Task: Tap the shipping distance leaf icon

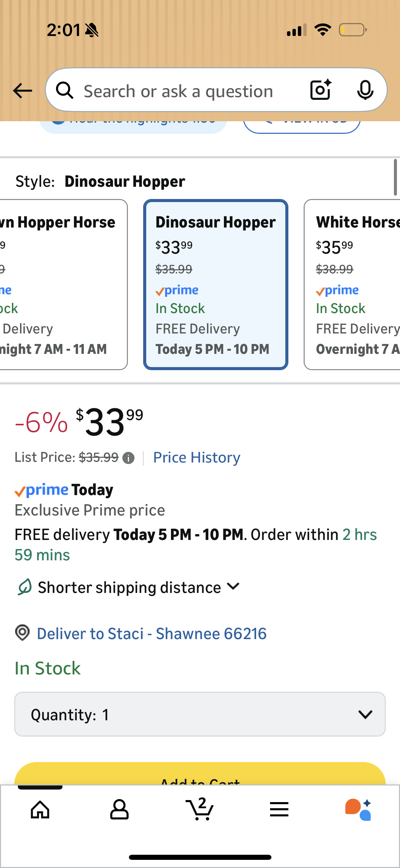Action: coord(24,587)
